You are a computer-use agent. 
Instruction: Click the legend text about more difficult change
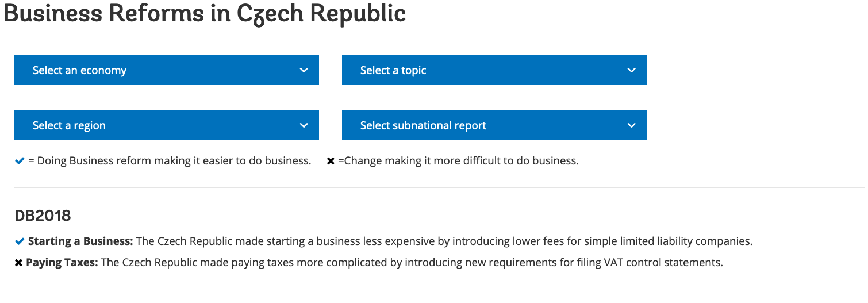(x=458, y=161)
